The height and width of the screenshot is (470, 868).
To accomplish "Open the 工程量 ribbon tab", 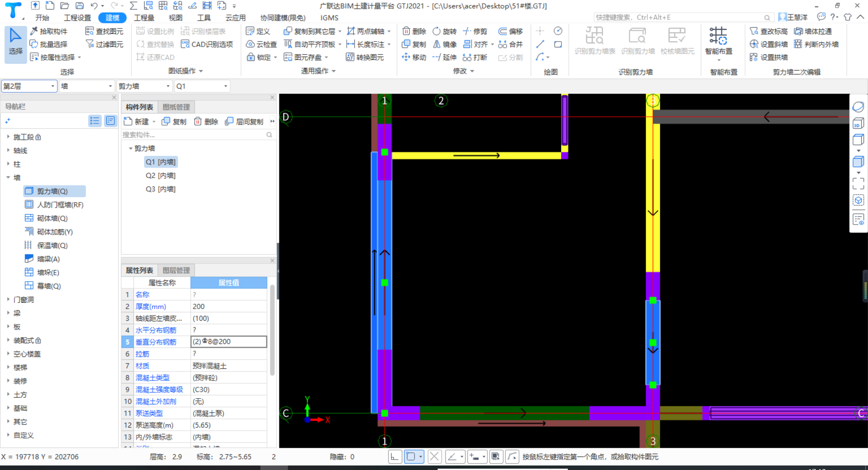I will point(144,18).
